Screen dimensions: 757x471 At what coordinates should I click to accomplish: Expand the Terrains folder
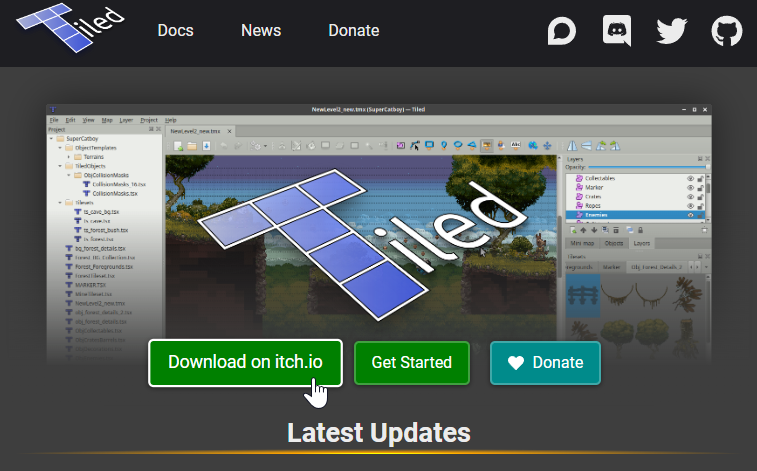coord(69,157)
